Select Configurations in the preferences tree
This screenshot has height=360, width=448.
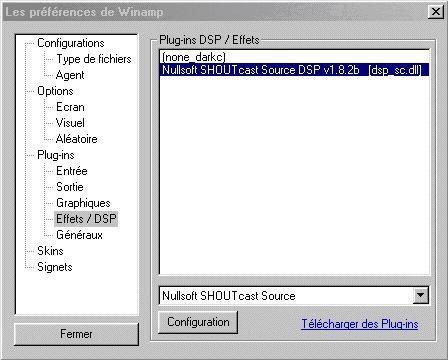click(x=71, y=43)
